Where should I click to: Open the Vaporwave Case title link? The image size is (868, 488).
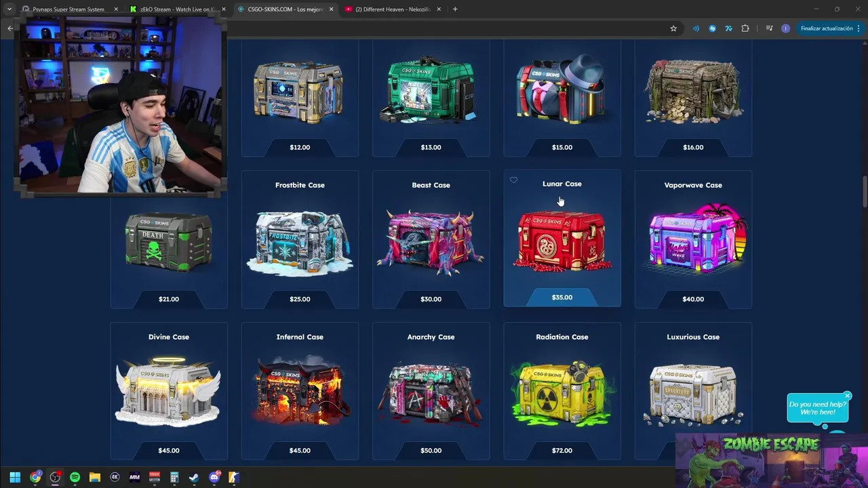point(693,185)
